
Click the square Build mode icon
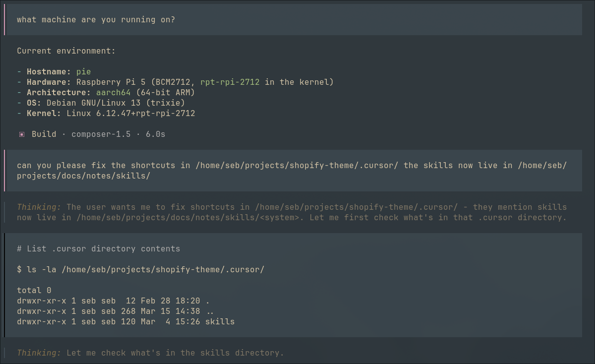22,134
